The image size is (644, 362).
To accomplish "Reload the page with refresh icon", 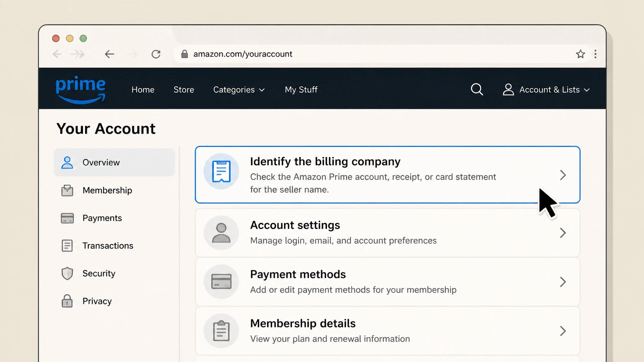I will click(156, 54).
